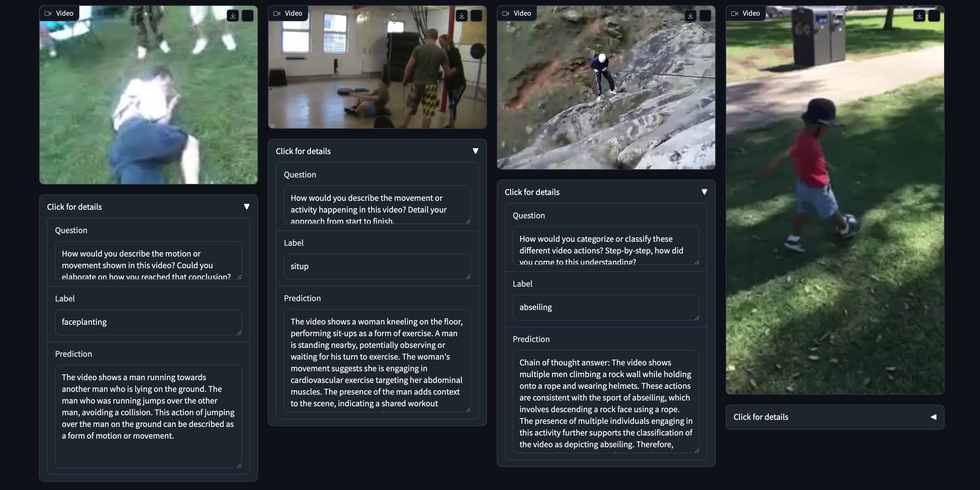Screen dimensions: 980x490
Task: Click the 'faceplanting' label text field
Action: (x=148, y=322)
